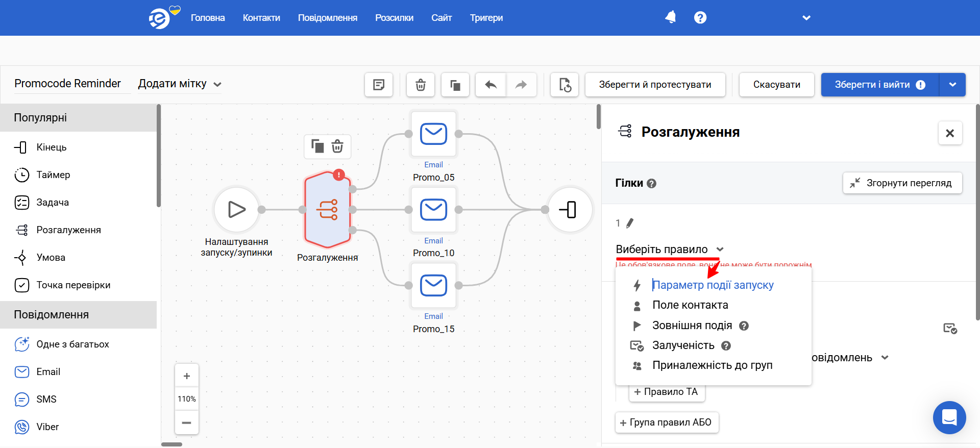Collapse the Повідомлення section header

pyautogui.click(x=78, y=315)
